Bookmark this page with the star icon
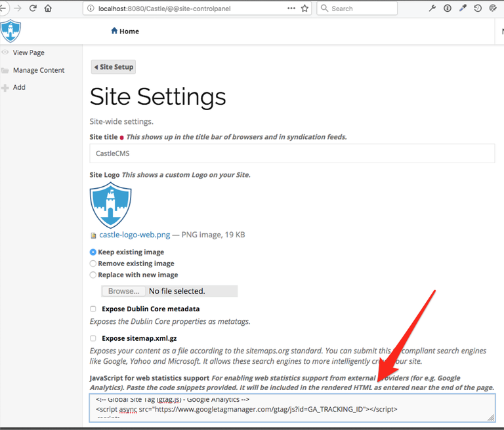This screenshot has width=504, height=430. [304, 9]
